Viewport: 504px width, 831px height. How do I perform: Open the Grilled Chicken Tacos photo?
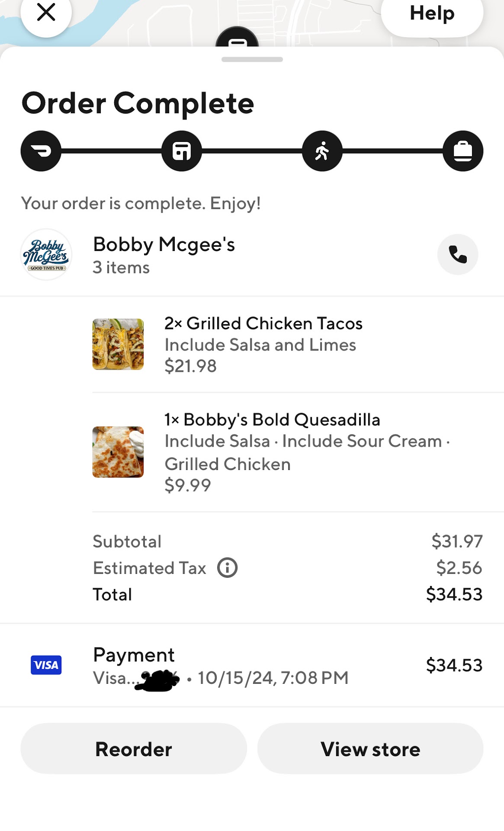(x=118, y=344)
